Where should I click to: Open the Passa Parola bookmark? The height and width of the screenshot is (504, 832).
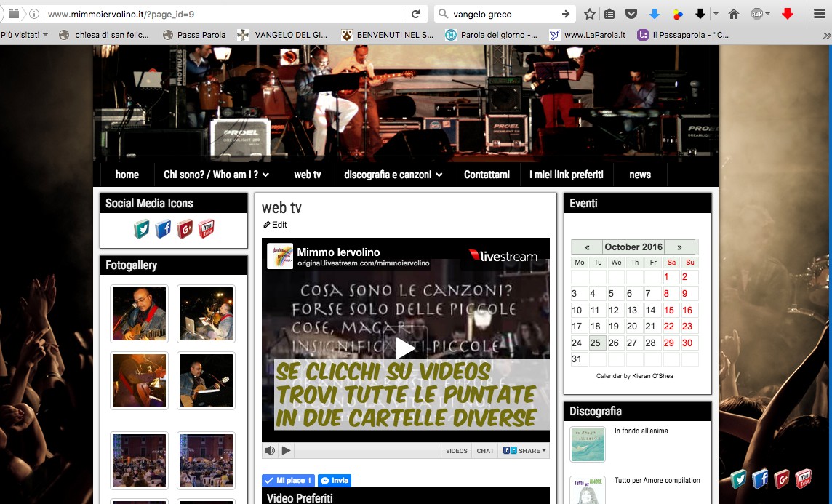click(194, 35)
